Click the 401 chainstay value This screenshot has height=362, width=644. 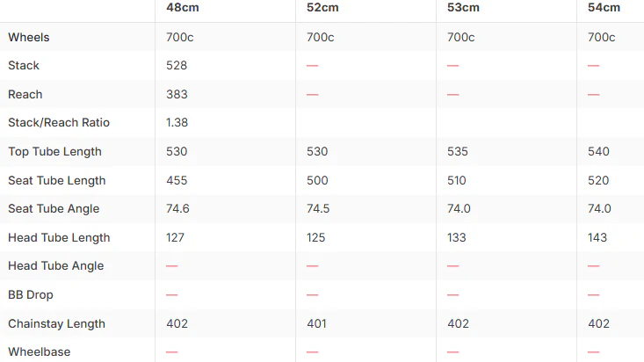click(x=316, y=323)
